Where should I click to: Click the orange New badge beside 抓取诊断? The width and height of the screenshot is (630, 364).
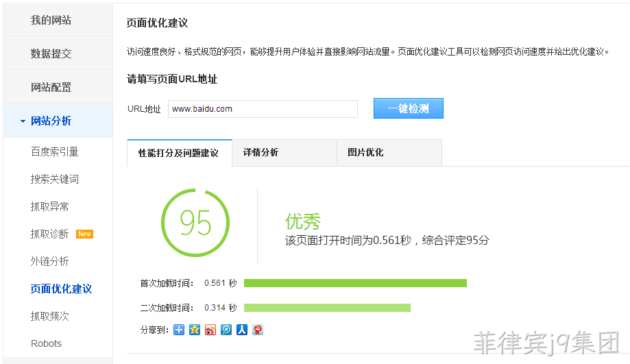(85, 234)
